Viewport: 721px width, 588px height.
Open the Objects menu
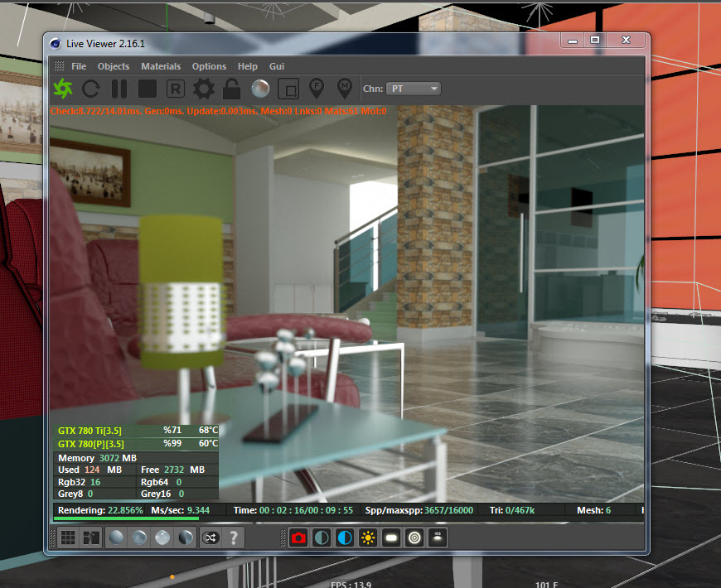[113, 66]
